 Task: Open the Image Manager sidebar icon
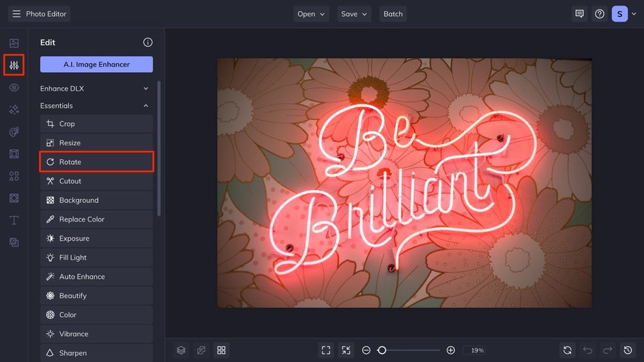[14, 43]
